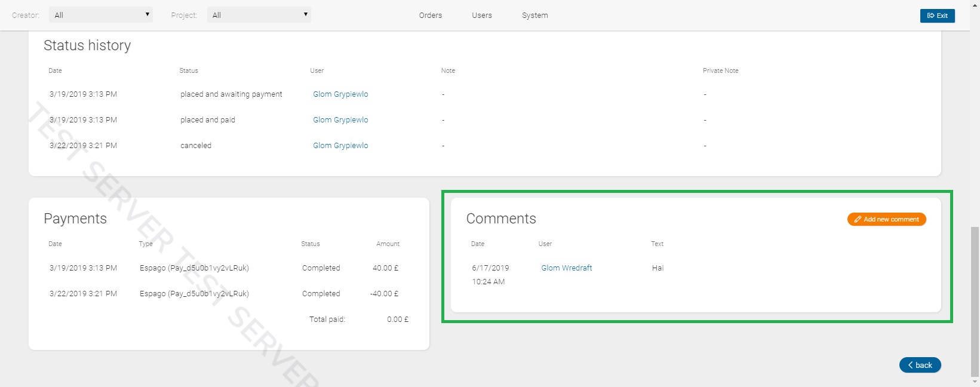The image size is (980, 387).
Task: Click the Completed status of 3/19/2019 payment
Action: click(x=321, y=268)
